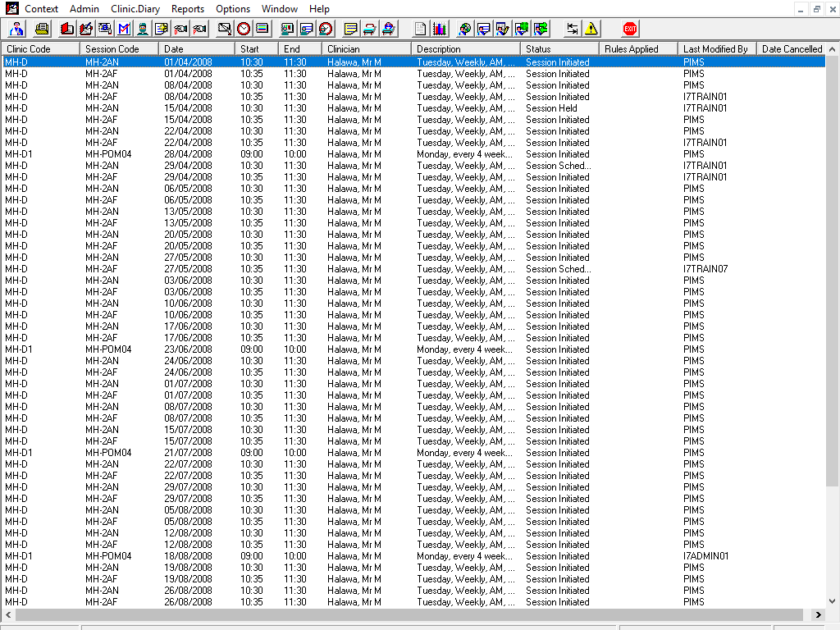
Task: Click the person with green arrows icon
Action: 541,29
